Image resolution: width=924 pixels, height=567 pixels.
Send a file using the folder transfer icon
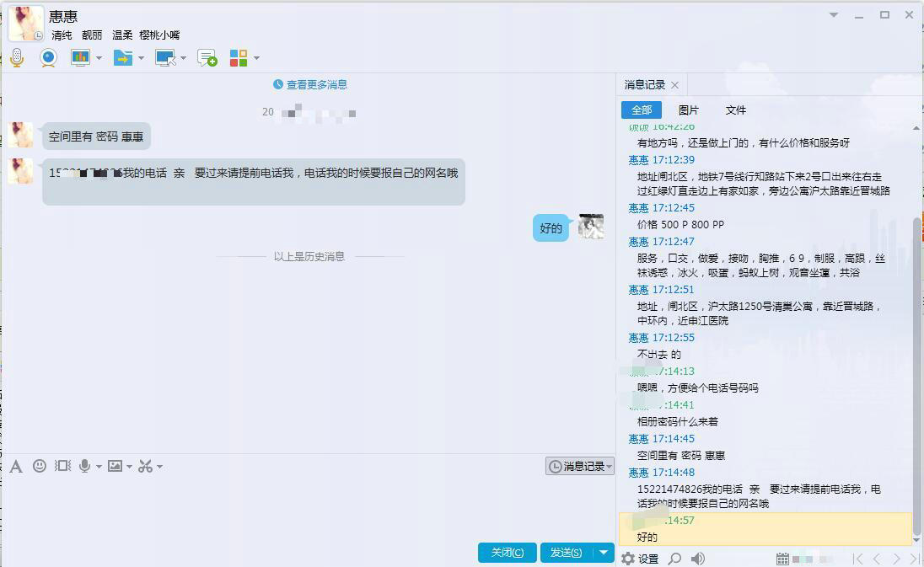(121, 57)
